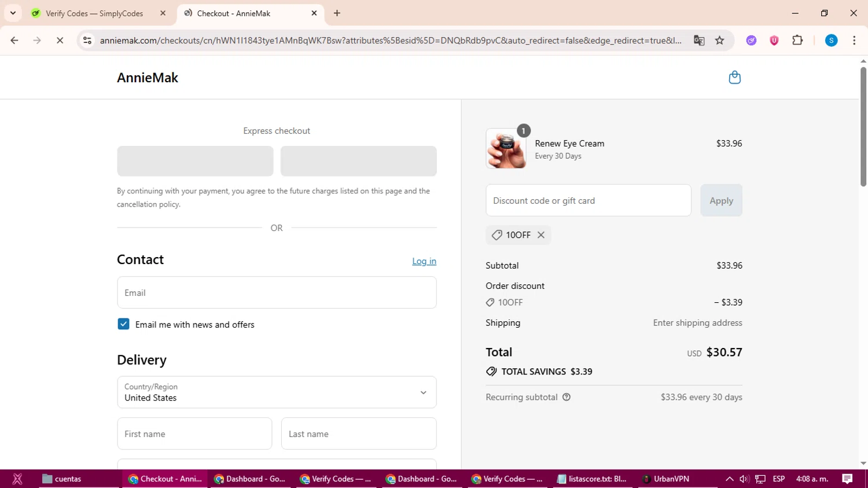
Task: Focus the Last name field
Action: (x=359, y=434)
